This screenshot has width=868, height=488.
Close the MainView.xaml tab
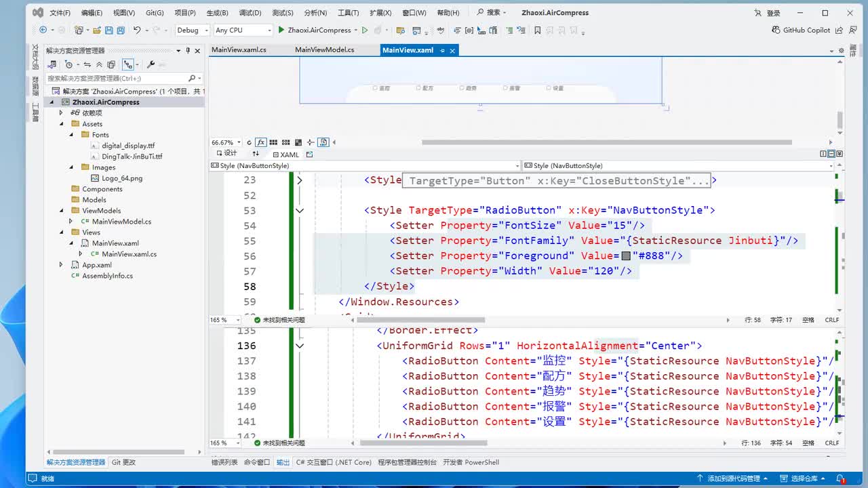point(453,50)
